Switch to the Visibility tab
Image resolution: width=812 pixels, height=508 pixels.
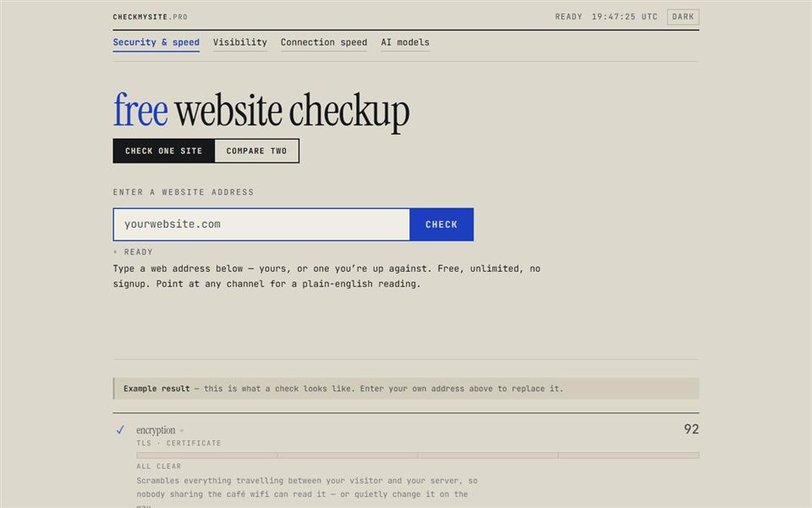point(239,42)
